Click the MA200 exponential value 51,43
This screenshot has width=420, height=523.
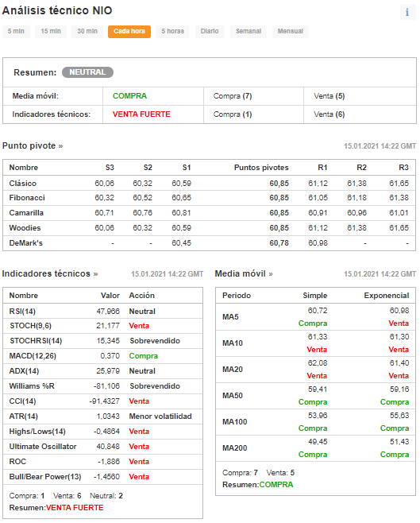399,442
